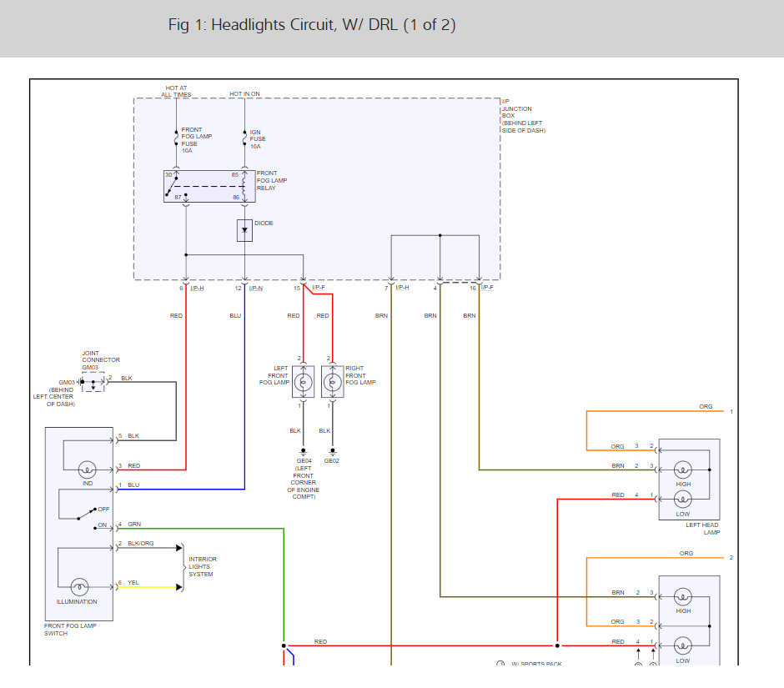This screenshot has width=784, height=688.
Task: Click the IND label in the switch
Action: (88, 484)
